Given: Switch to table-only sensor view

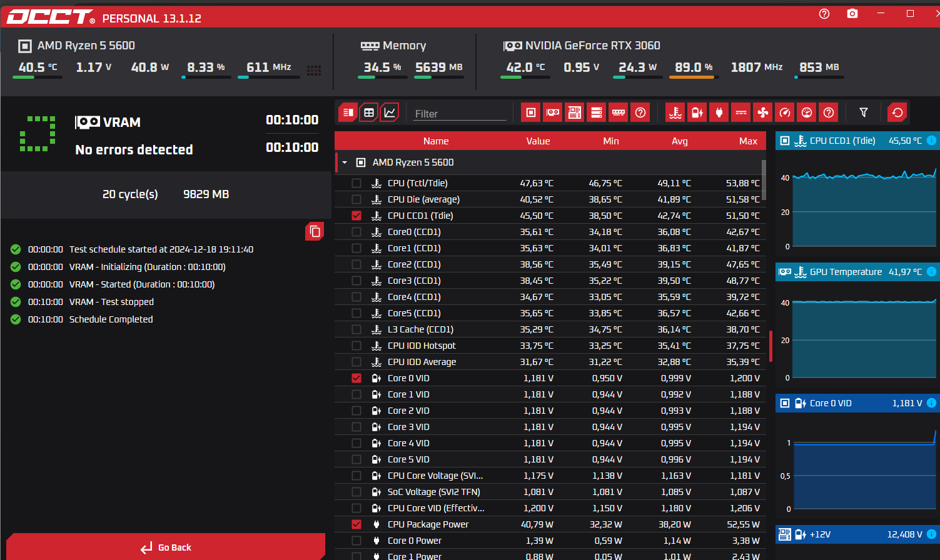Looking at the screenshot, I should (369, 112).
